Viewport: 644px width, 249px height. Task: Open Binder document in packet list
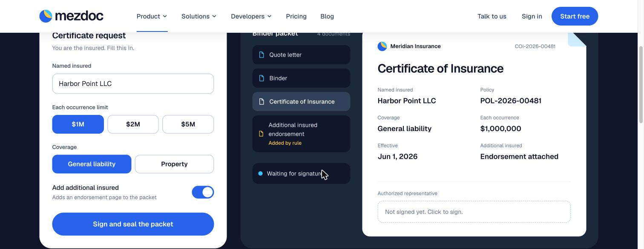[301, 78]
